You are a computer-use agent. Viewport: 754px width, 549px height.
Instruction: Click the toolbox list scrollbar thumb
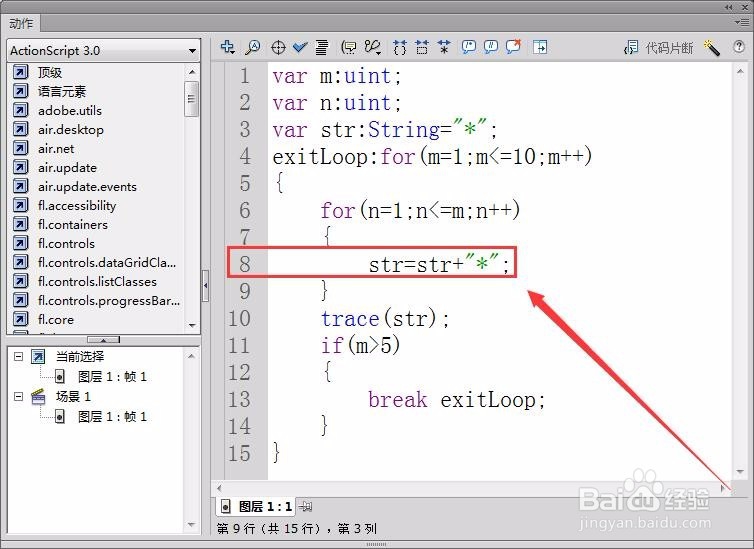[191, 99]
